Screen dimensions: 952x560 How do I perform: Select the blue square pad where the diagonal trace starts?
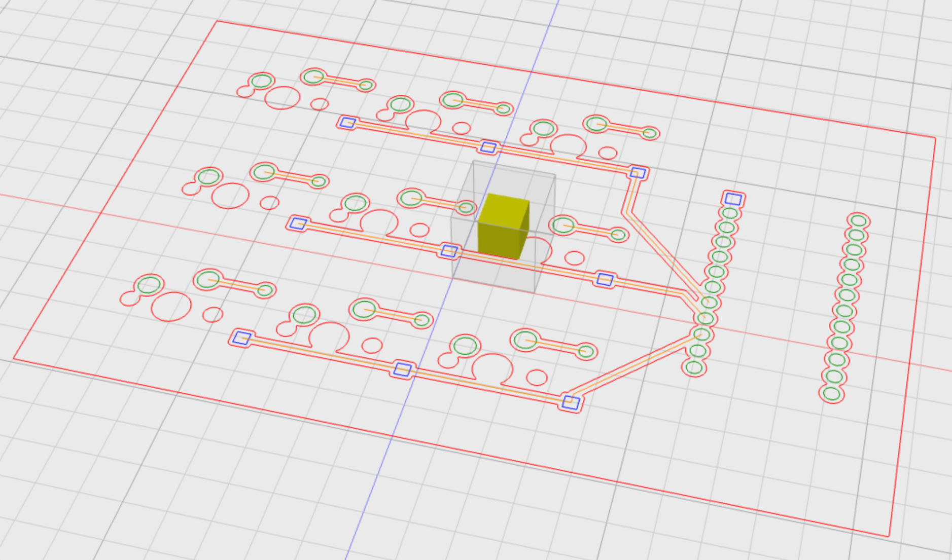[571, 402]
